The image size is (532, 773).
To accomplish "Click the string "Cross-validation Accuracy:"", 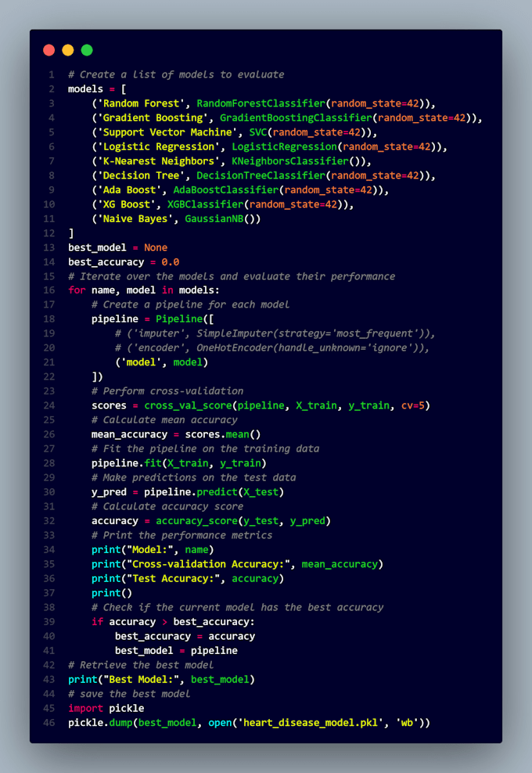I will 208,564.
